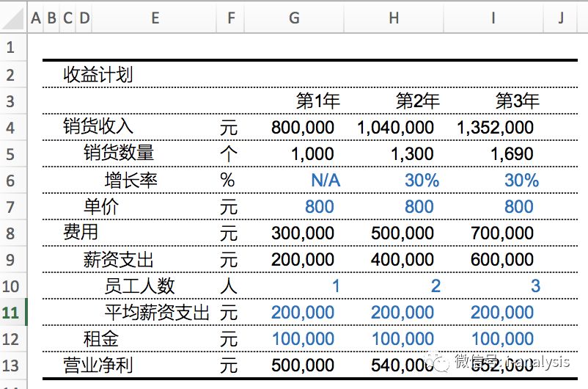This screenshot has height=389, width=588.
Task: Select column G header
Action: click(294, 18)
